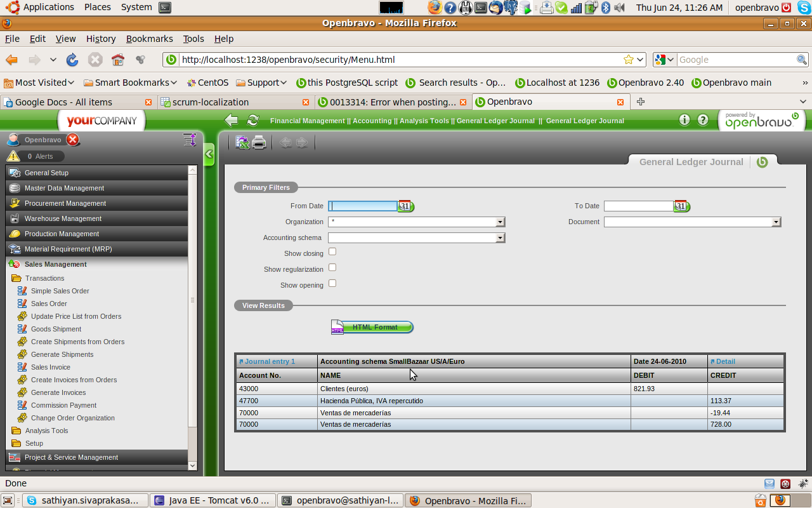Open the Accounting schema dropdown
The image size is (812, 508).
pyautogui.click(x=416, y=238)
